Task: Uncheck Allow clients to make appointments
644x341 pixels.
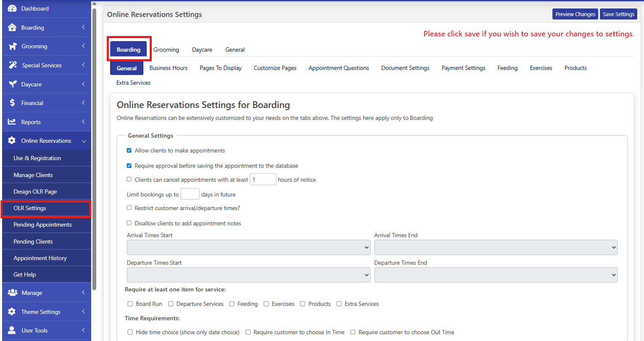Action: [x=129, y=150]
